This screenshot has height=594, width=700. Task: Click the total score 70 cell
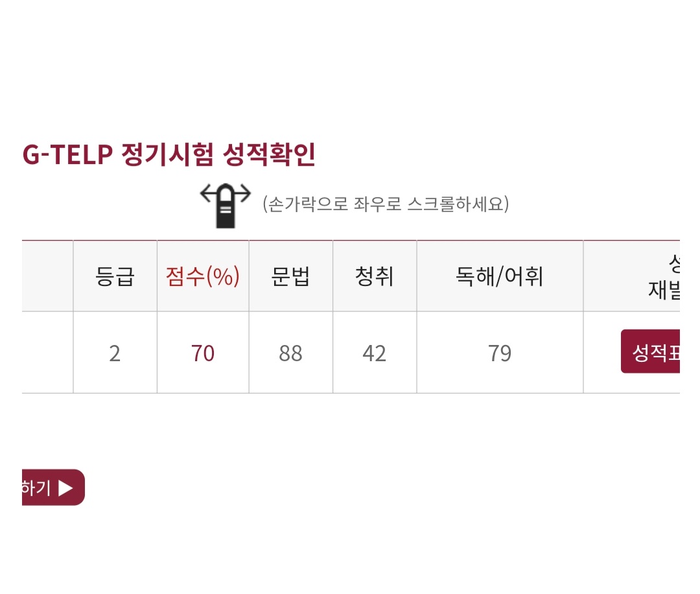(x=203, y=353)
